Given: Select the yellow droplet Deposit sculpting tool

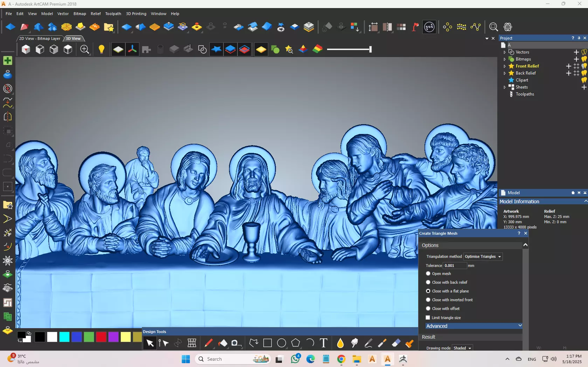Looking at the screenshot, I should tap(340, 343).
